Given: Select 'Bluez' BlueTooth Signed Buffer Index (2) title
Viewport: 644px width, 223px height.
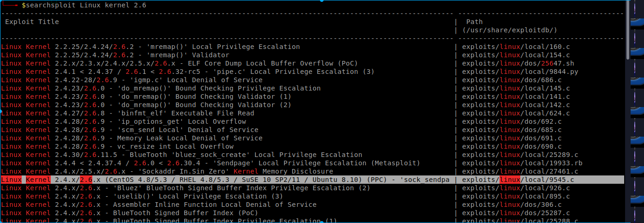Looking at the screenshot, I should (x=186, y=188).
